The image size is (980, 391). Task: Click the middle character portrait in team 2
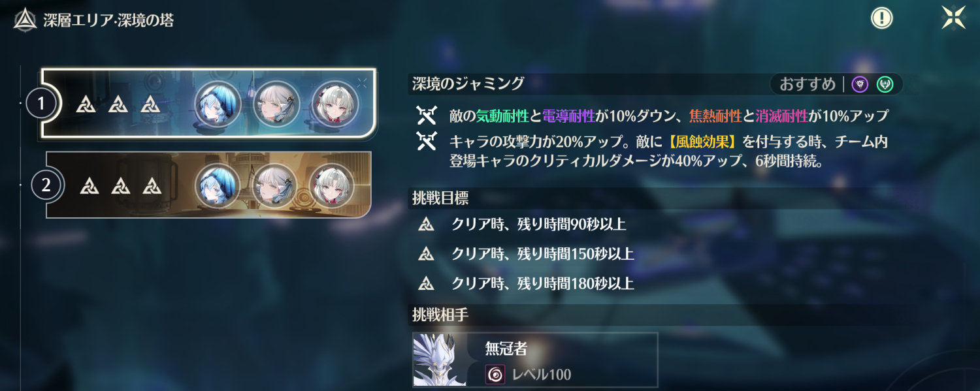[275, 185]
